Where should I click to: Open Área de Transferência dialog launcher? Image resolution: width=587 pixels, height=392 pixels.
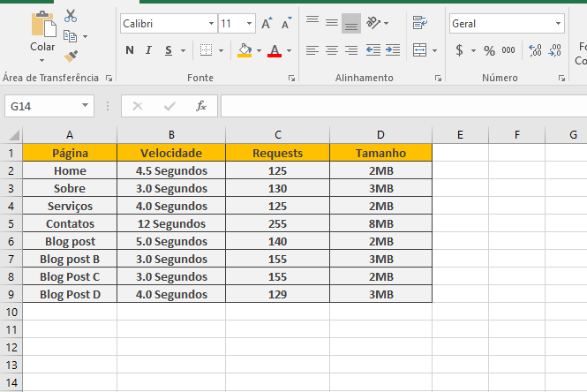coord(109,78)
